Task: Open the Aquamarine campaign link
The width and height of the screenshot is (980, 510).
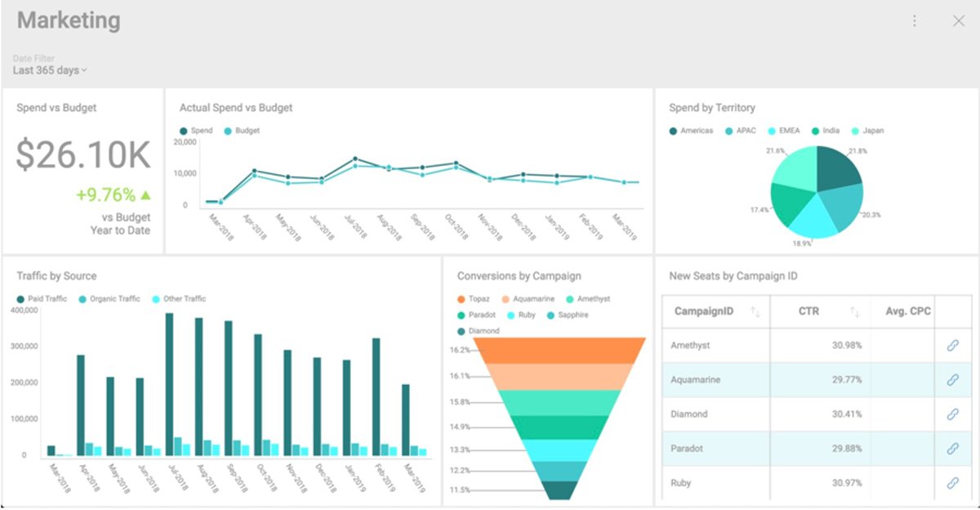Action: tap(955, 379)
